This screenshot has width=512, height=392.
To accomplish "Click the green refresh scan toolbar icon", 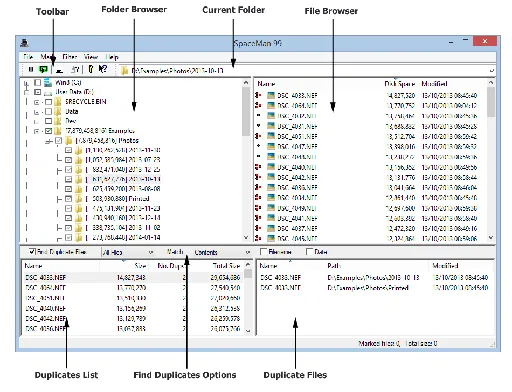I will point(43,69).
